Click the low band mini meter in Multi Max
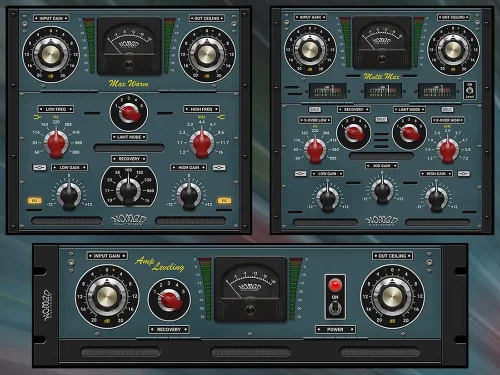500x375 pixels. pos(327,91)
